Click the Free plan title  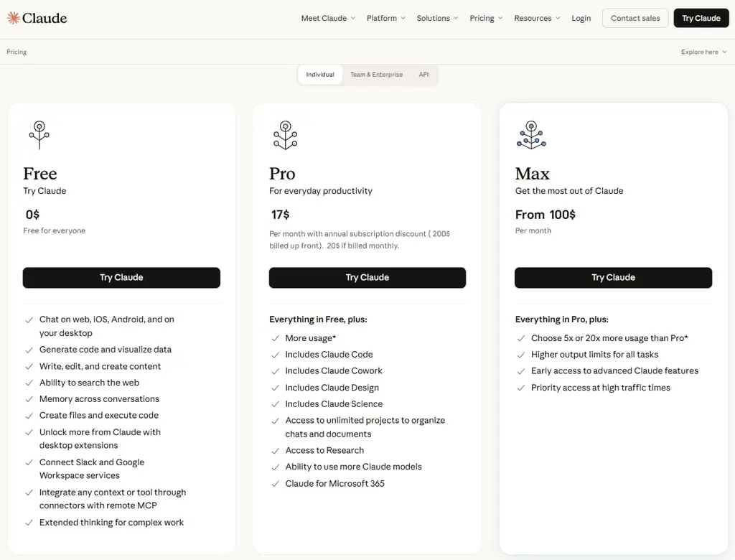coord(40,174)
